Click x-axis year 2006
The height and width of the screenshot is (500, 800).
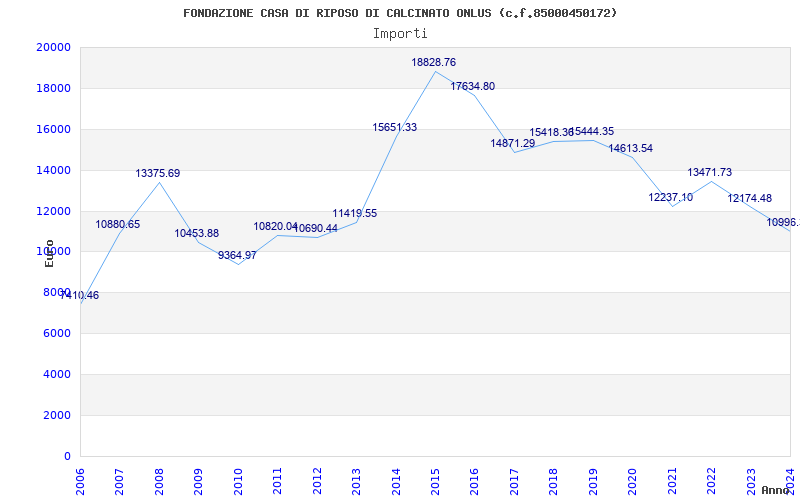click(80, 482)
